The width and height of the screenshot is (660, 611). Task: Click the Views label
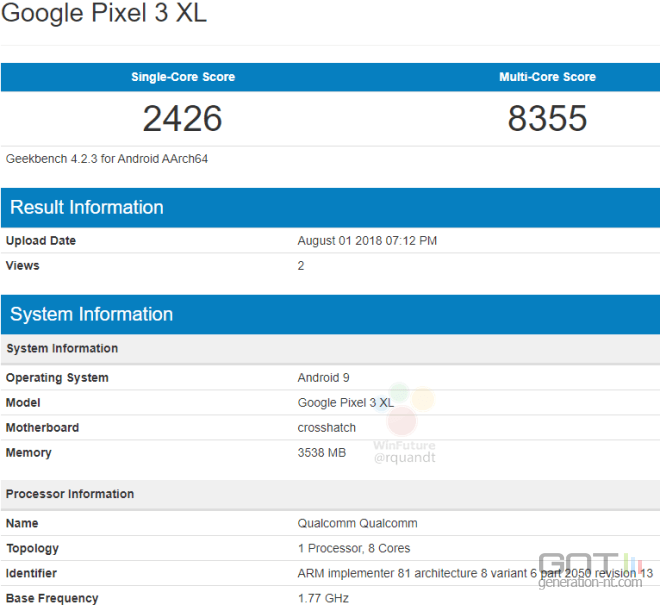23,266
